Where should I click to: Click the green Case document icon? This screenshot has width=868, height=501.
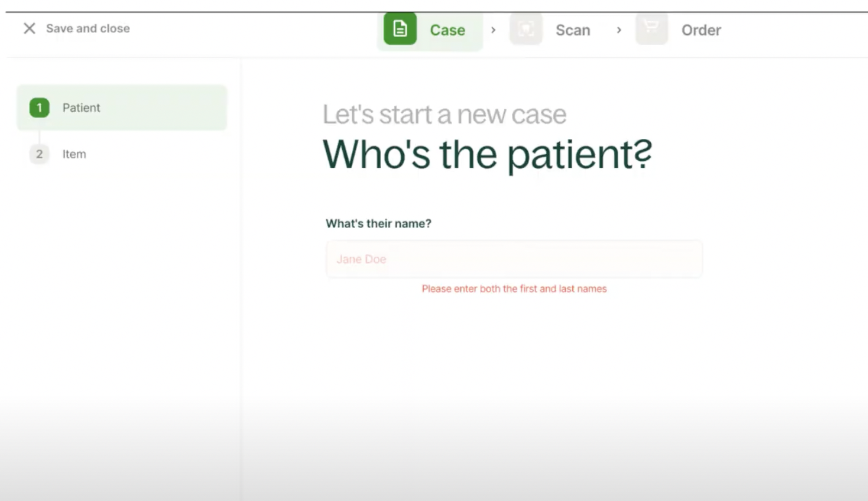(400, 29)
